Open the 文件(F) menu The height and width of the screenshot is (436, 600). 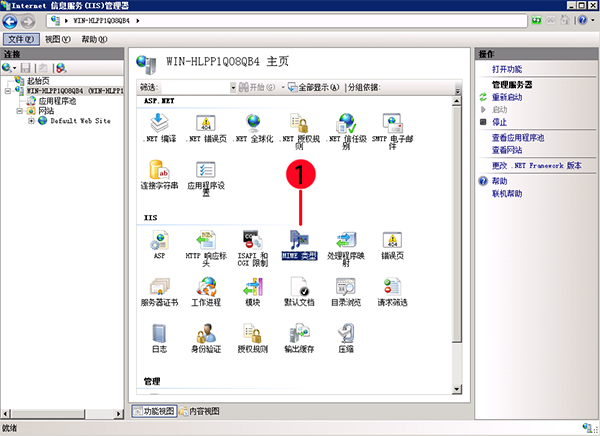coord(21,39)
